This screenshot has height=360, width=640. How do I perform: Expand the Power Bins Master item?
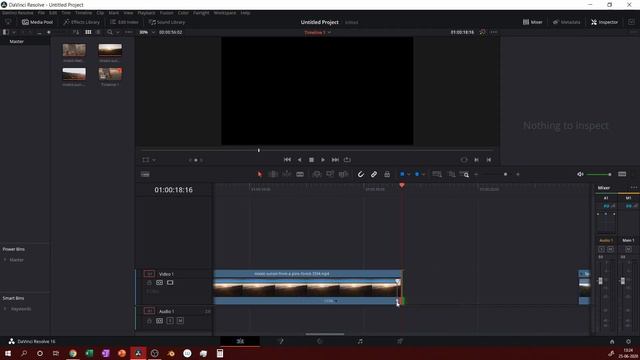coord(5,260)
